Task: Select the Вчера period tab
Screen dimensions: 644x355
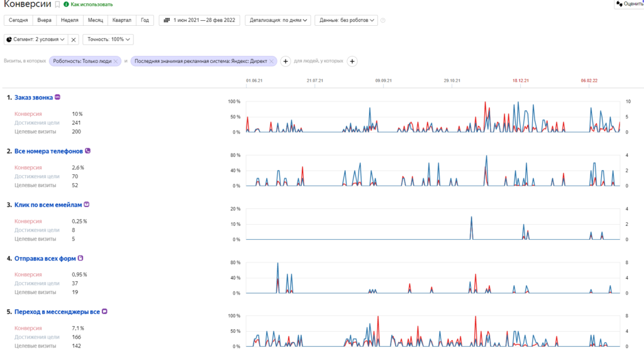Action: (x=45, y=20)
